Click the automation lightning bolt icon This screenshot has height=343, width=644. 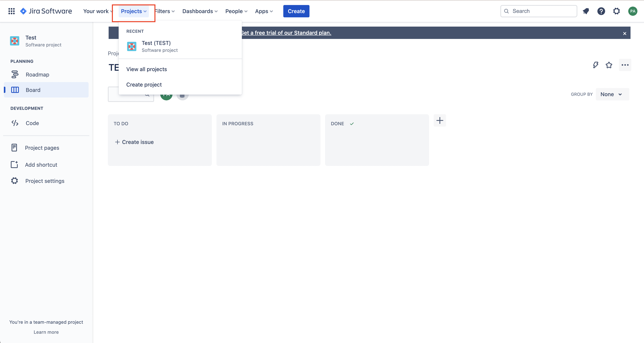[595, 65]
